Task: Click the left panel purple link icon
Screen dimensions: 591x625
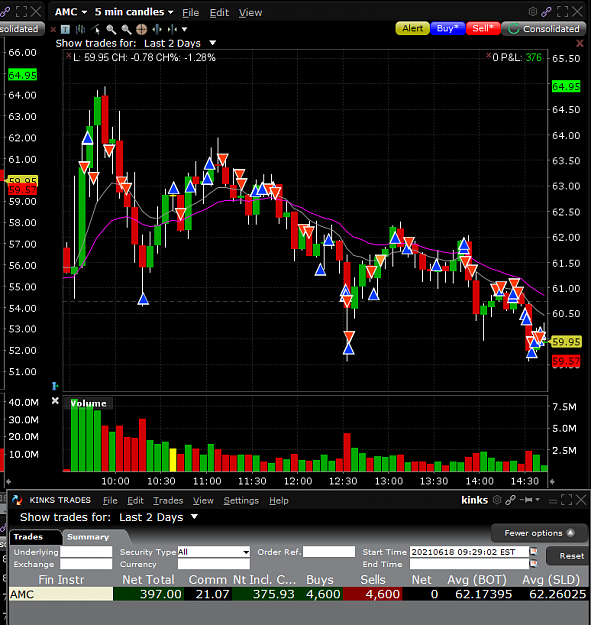Action: 5,12
